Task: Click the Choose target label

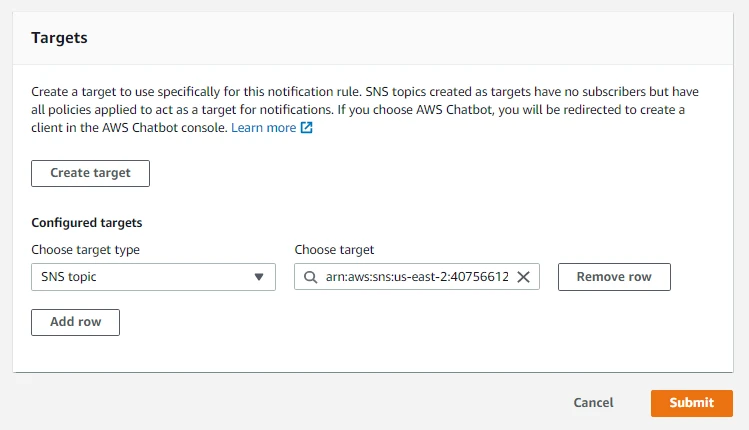Action: [334, 250]
